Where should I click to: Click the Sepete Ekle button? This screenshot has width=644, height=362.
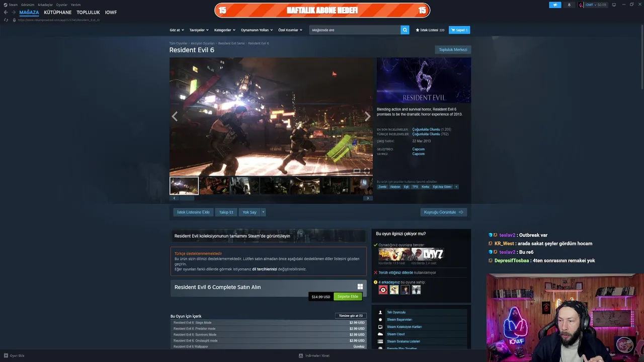(x=348, y=296)
